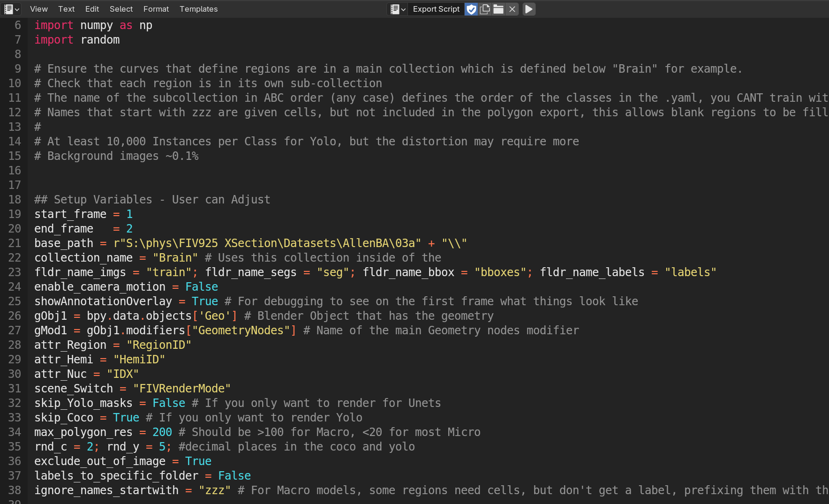Click the text datablock icon beside Export Script
The width and height of the screenshot is (829, 504).
pyautogui.click(x=394, y=9)
